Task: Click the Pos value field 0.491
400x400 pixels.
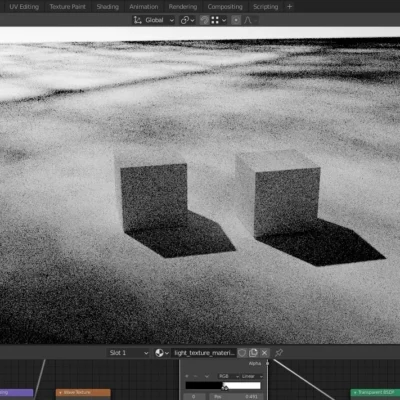Action: [x=236, y=397]
